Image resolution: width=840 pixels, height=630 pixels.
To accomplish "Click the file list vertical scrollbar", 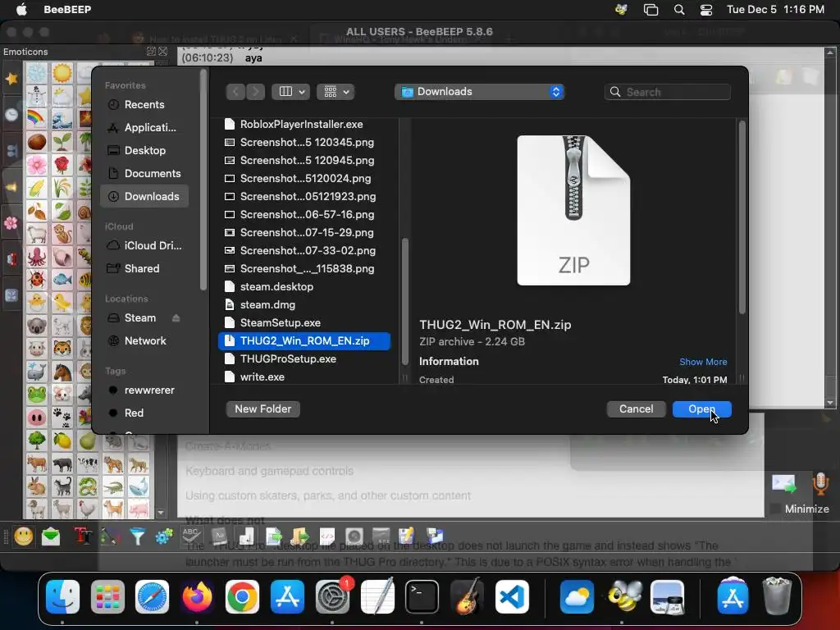I will [405, 302].
